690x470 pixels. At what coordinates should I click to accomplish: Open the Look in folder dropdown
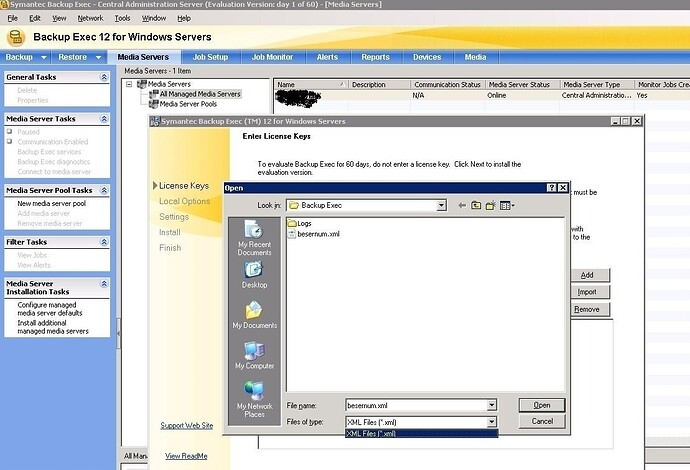click(x=441, y=206)
